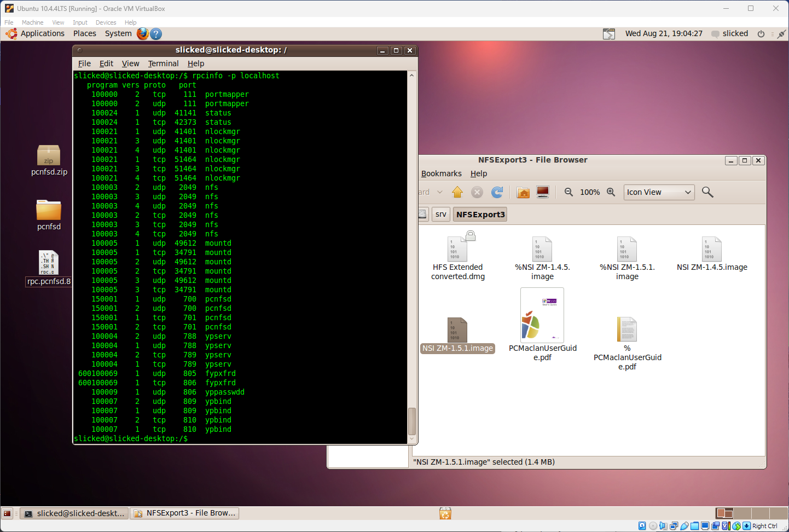The width and height of the screenshot is (789, 532).
Task: Click the Show Desktop button in bottom panel
Action: [x=7, y=513]
